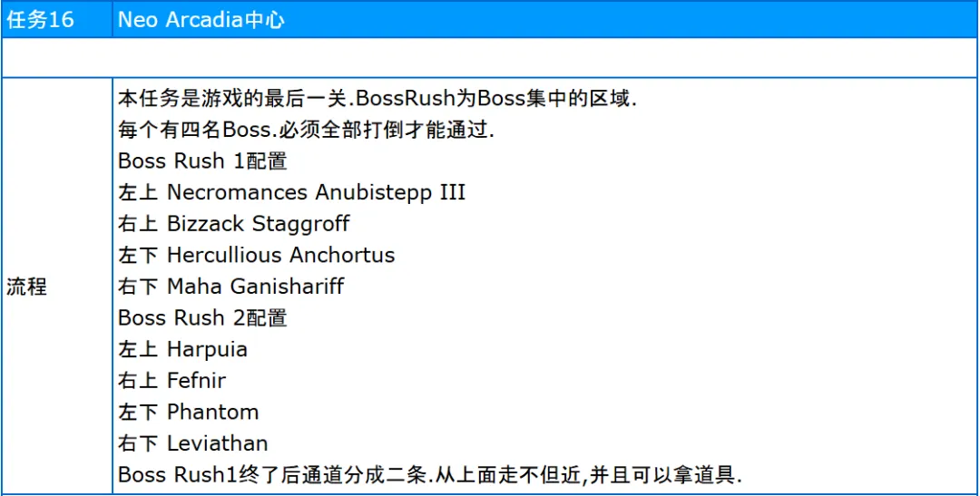The width and height of the screenshot is (980, 496).
Task: Click the Neo Arcadia中心 title
Action: tap(201, 20)
